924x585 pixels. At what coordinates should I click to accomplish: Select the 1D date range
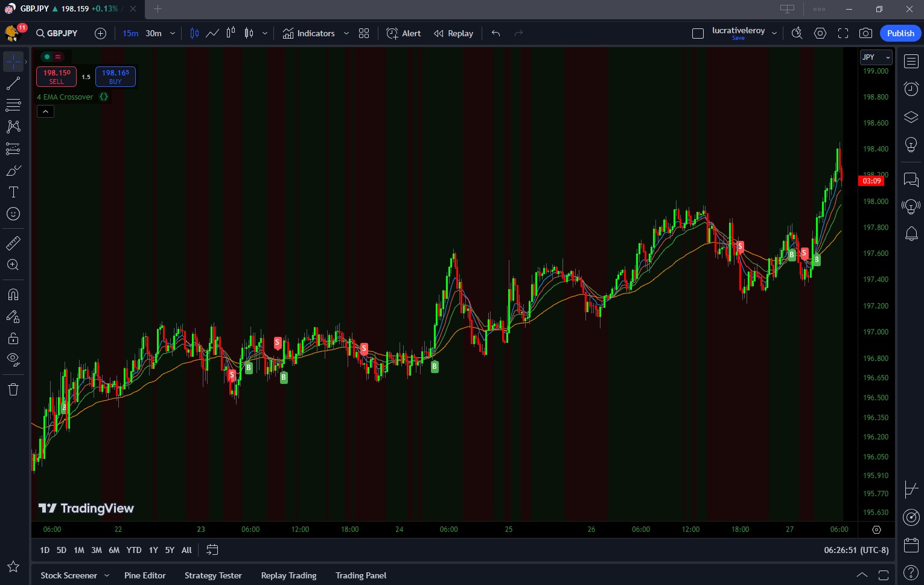(x=45, y=550)
